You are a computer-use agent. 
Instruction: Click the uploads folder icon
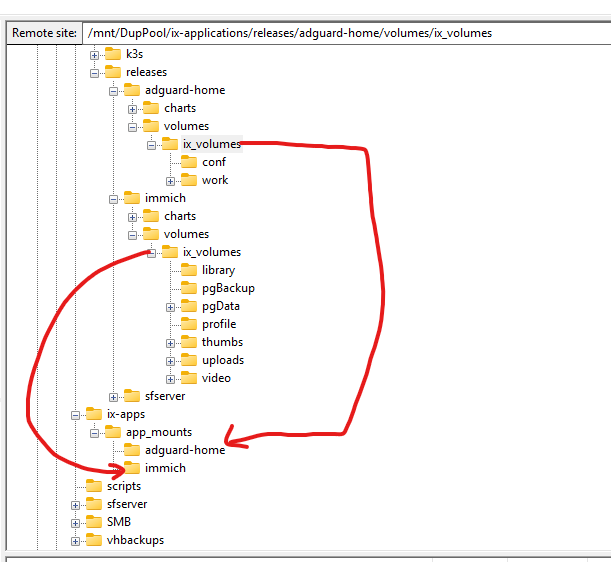click(189, 360)
